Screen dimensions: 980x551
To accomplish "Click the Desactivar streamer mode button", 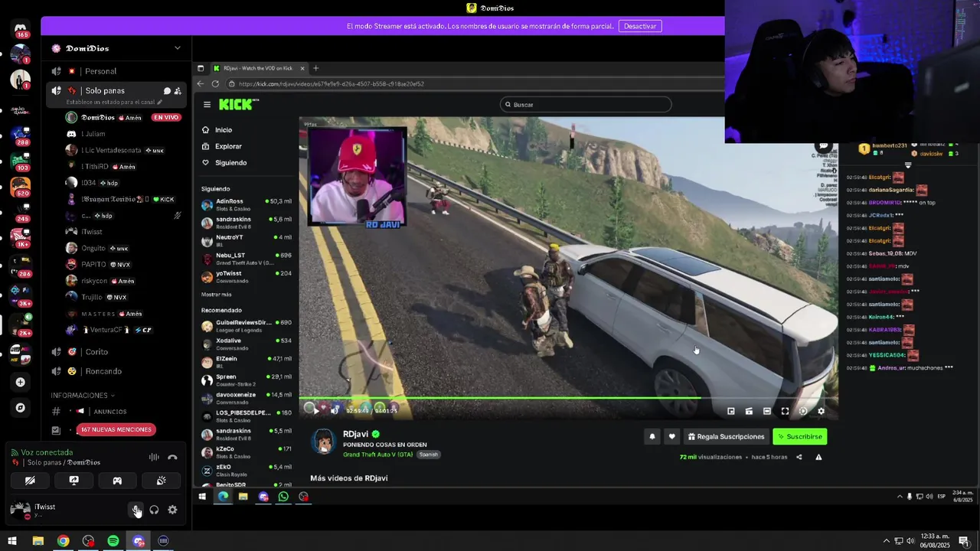I will point(639,26).
